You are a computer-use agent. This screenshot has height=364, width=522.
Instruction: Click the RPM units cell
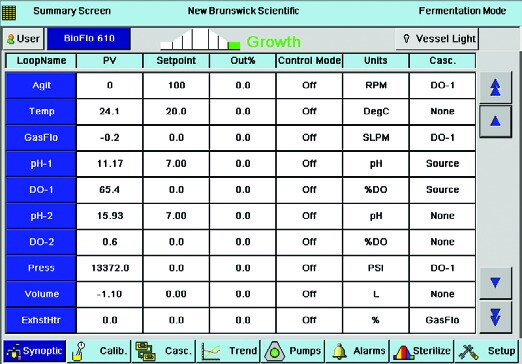point(376,86)
